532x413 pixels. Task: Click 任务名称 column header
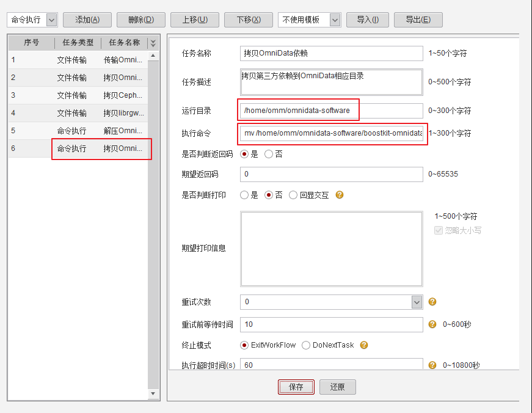pyautogui.click(x=124, y=43)
